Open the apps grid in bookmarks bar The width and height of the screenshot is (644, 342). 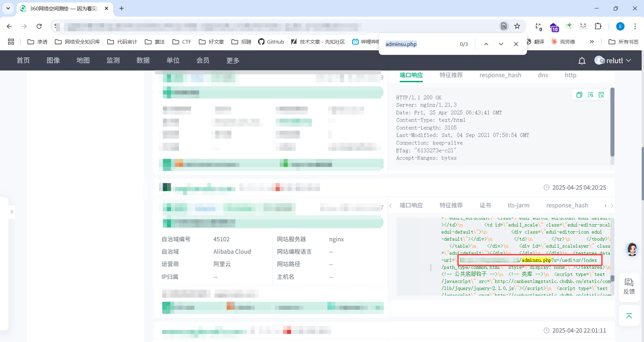click(x=11, y=42)
